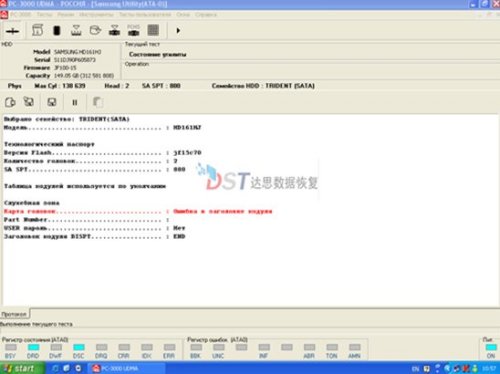Viewport: 500px width, 374px height.
Task: Open the Инструменты menu
Action: point(96,15)
